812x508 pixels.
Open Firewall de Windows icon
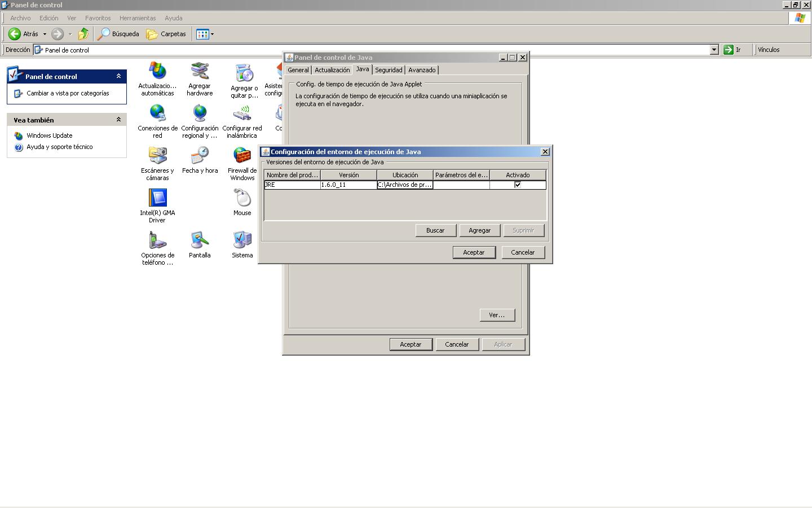[242, 155]
